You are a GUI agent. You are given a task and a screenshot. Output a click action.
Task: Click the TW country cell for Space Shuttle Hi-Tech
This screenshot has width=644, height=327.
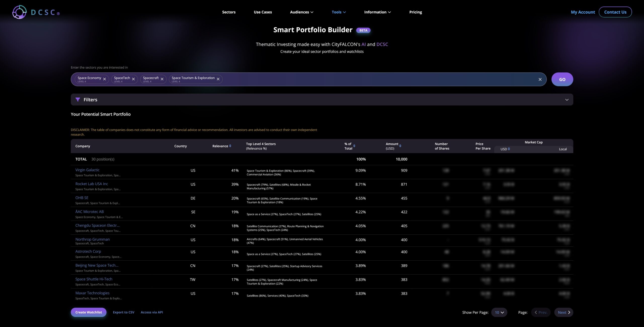coord(192,279)
